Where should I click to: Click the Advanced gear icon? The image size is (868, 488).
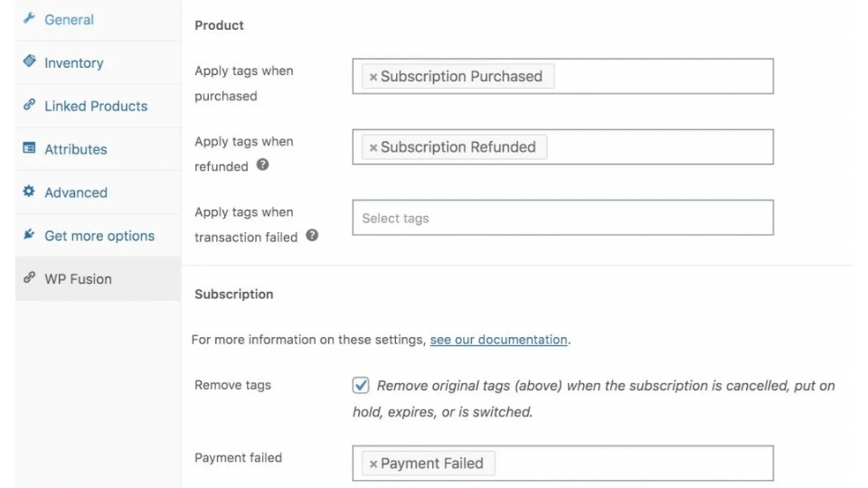point(29,192)
